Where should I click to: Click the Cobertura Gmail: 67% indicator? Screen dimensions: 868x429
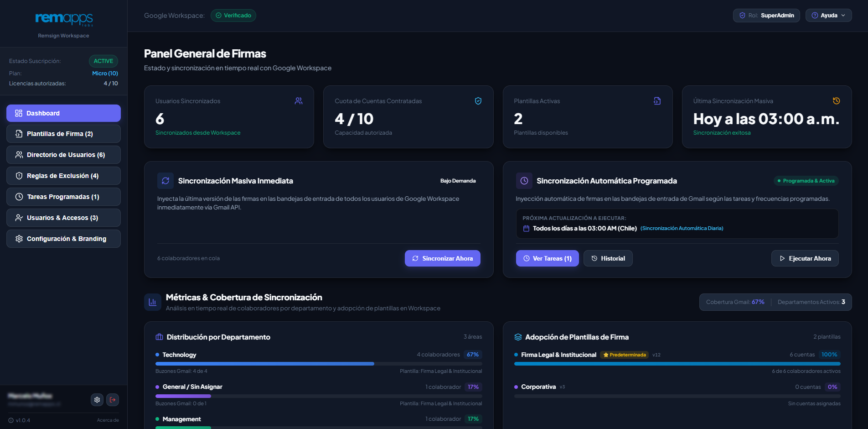tap(735, 302)
